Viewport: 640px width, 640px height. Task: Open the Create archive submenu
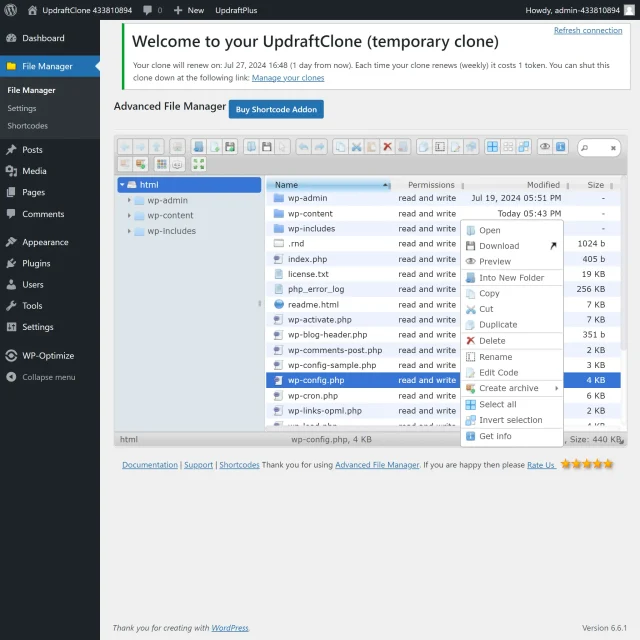coord(512,388)
